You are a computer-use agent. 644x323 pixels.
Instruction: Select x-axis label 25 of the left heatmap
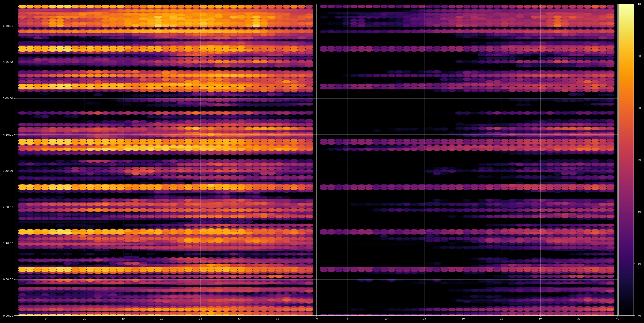[x=200, y=319]
